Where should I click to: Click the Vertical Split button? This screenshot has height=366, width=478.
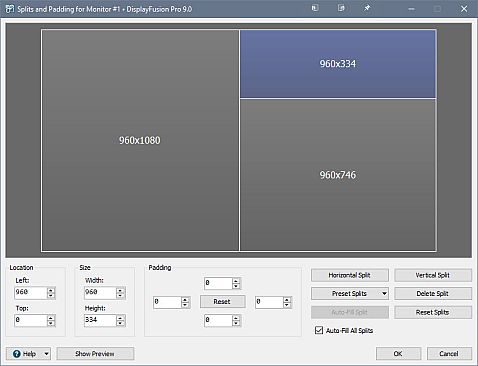pos(433,275)
